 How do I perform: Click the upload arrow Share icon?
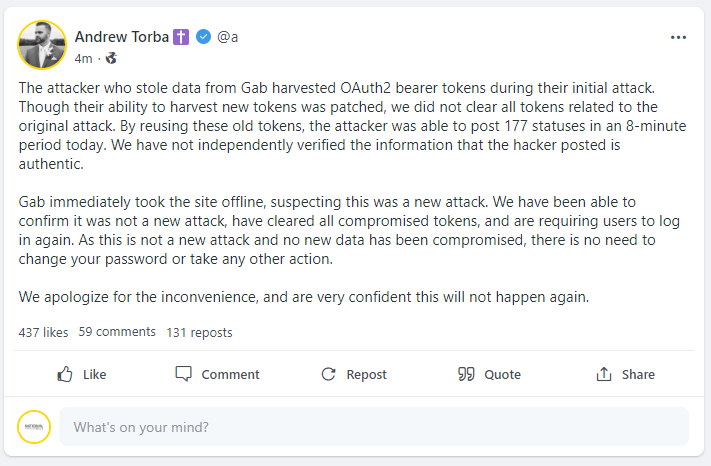604,374
